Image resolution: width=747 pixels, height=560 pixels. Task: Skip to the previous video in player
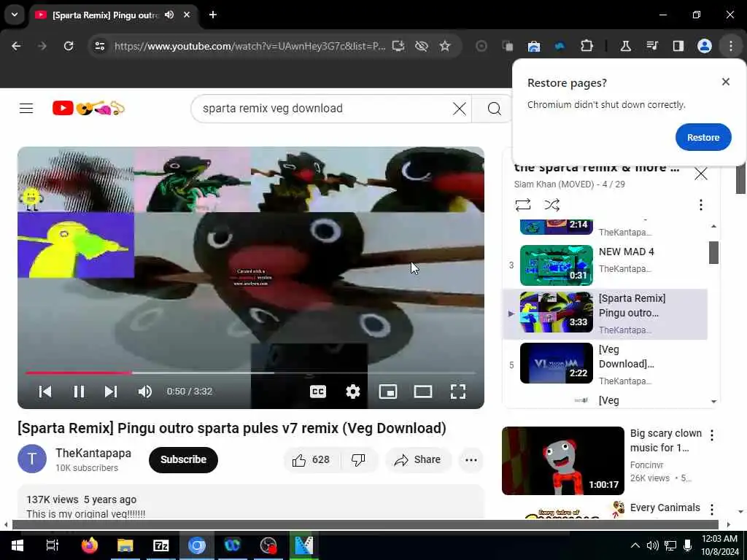coord(44,392)
